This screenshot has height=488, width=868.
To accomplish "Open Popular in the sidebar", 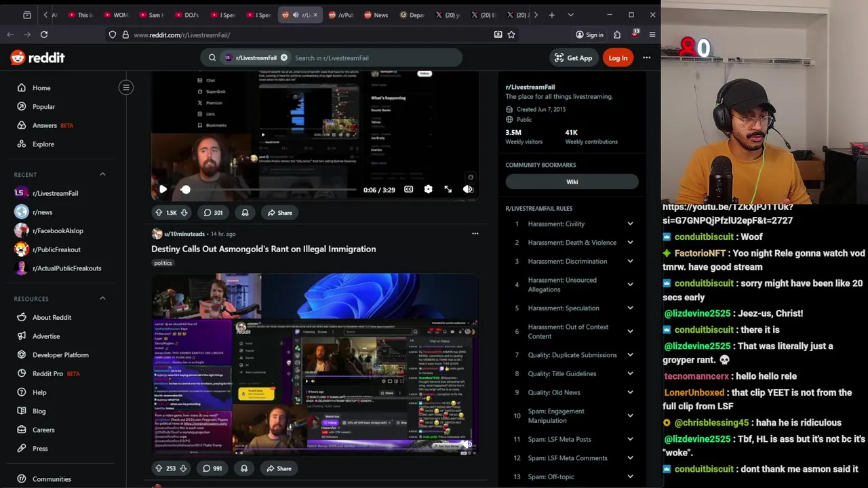I will 43,106.
